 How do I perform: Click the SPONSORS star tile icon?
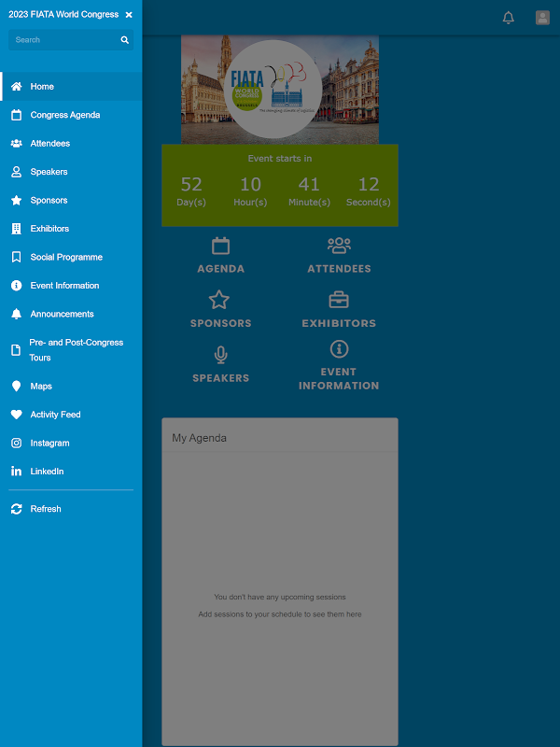[x=219, y=300]
